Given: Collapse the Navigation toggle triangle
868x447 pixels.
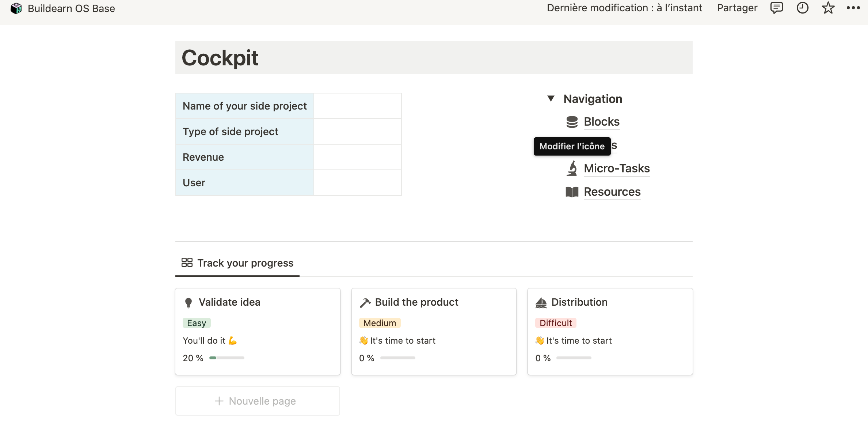Looking at the screenshot, I should (x=551, y=99).
